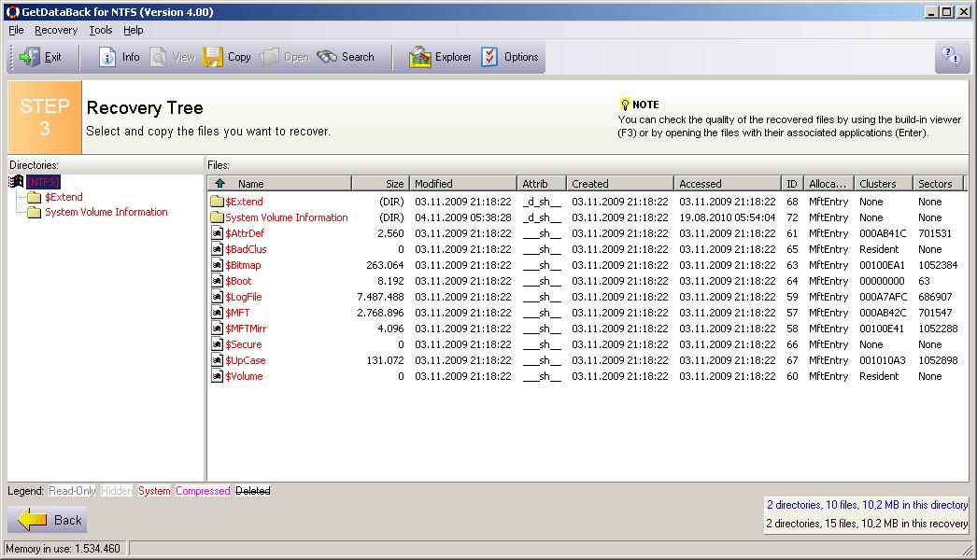Click the $MFT file icon
This screenshot has height=560, width=977.
tap(217, 313)
